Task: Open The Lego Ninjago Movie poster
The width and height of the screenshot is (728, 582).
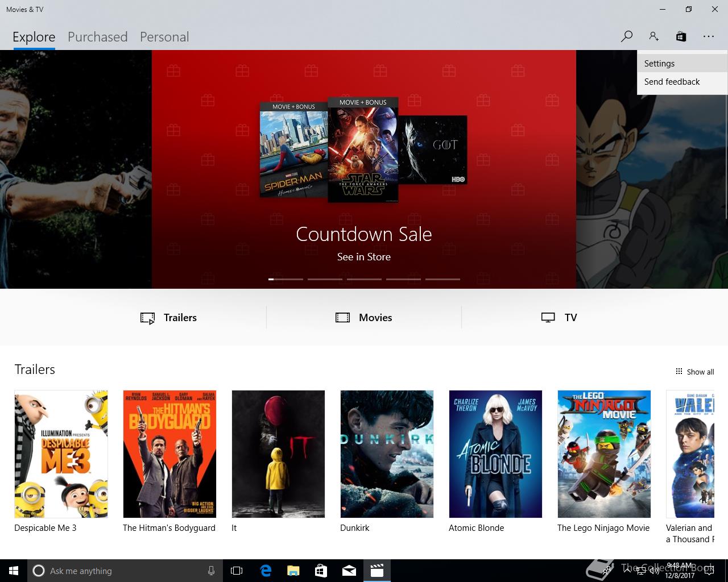Action: click(604, 454)
